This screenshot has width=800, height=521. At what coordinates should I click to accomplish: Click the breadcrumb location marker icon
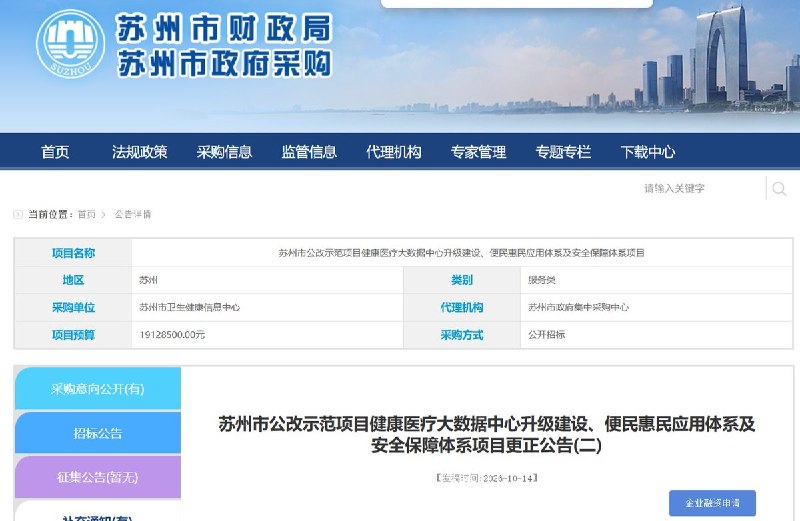[x=18, y=214]
